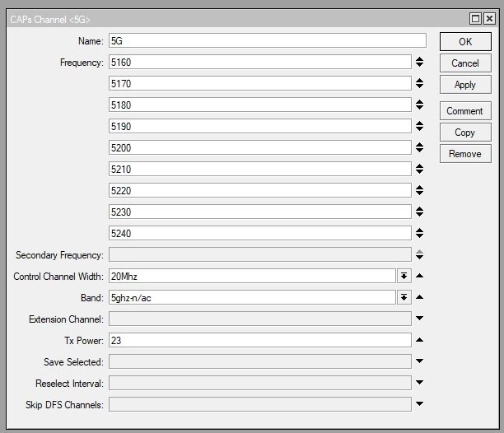The width and height of the screenshot is (504, 433).
Task: Click the Reselect Interval field
Action: coord(259,384)
